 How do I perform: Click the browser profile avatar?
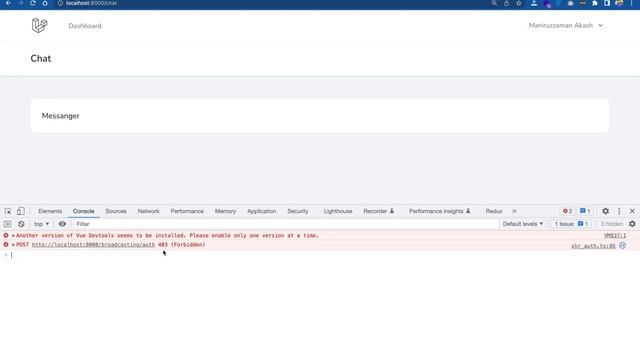point(619,3)
